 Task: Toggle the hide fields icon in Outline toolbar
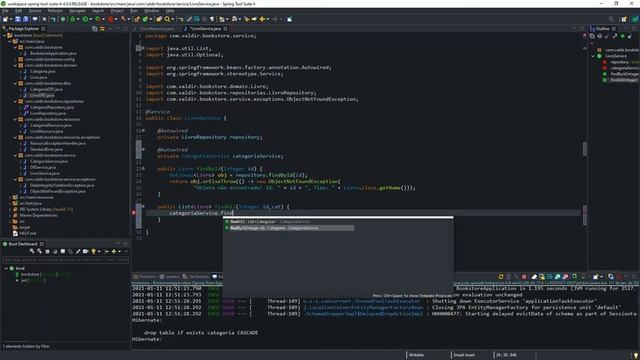click(x=607, y=36)
